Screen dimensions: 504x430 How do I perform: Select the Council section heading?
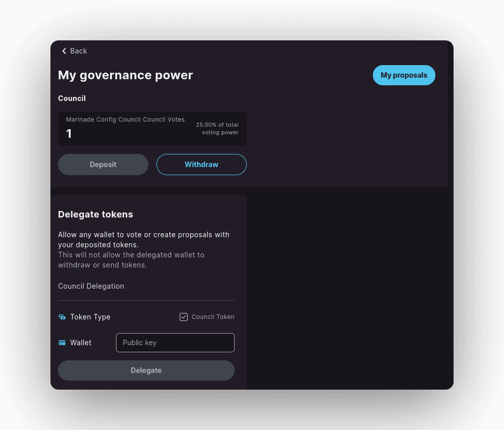click(72, 98)
